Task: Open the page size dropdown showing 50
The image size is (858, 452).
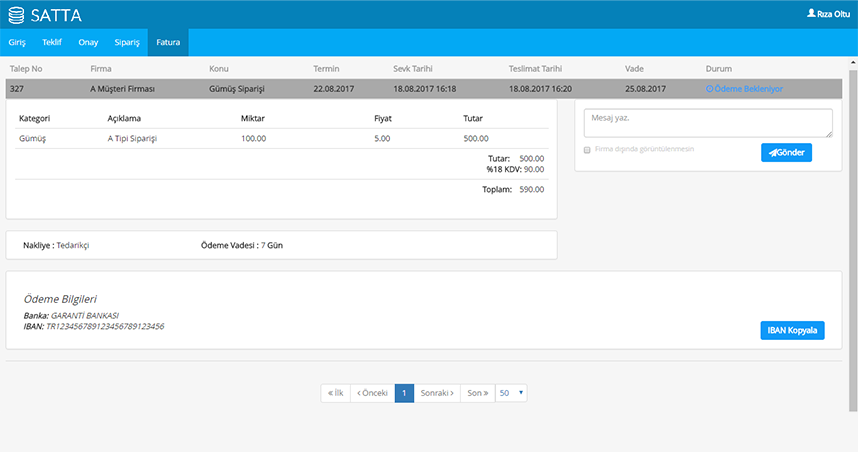Action: click(511, 393)
